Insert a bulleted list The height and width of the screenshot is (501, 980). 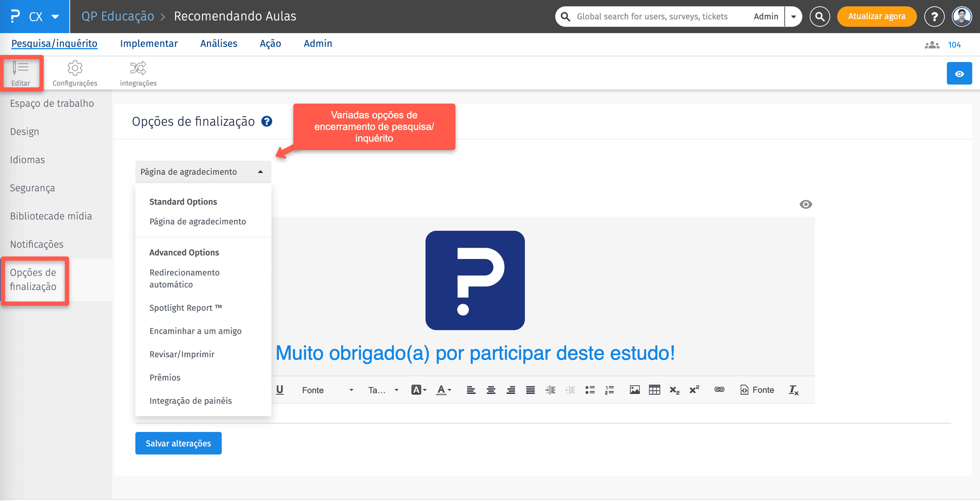coord(590,390)
